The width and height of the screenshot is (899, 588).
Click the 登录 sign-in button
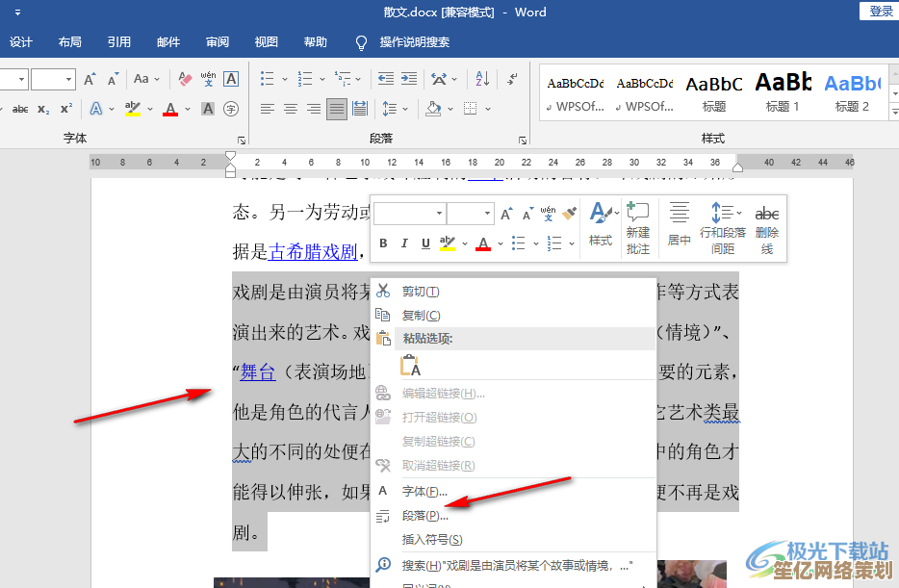pos(880,11)
